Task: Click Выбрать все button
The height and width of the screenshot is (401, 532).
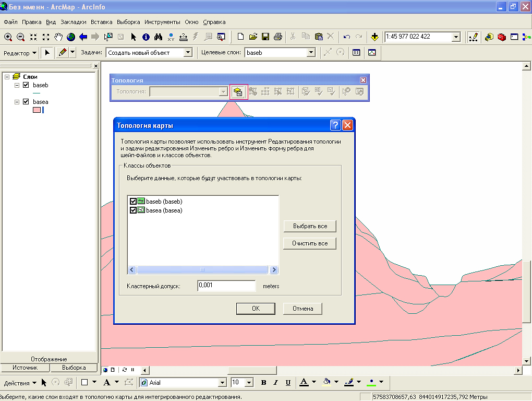Action: click(310, 226)
